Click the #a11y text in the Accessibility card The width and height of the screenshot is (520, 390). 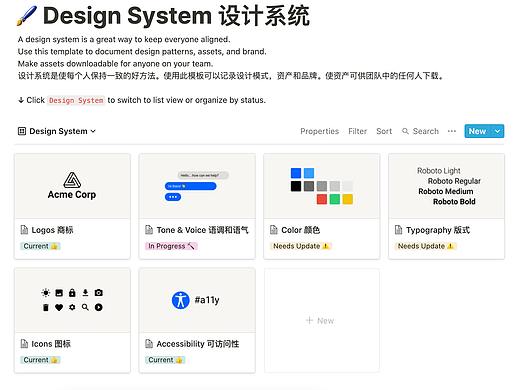pos(207,300)
